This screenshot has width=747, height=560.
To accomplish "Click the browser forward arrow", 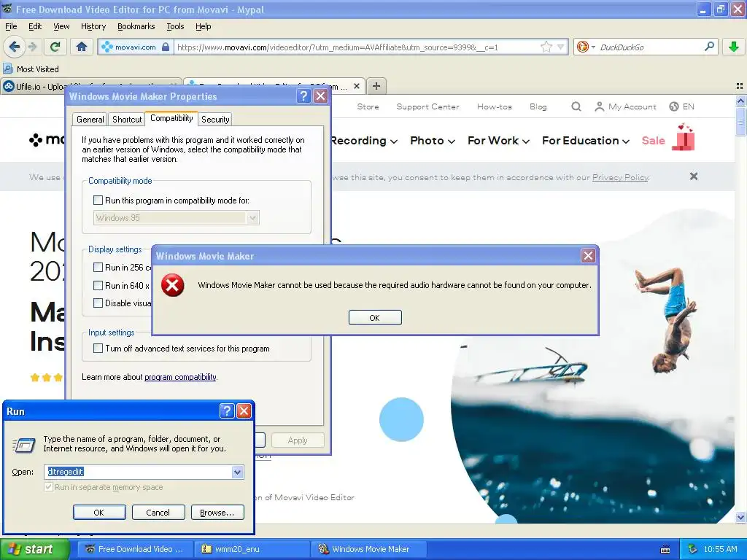I will (32, 47).
